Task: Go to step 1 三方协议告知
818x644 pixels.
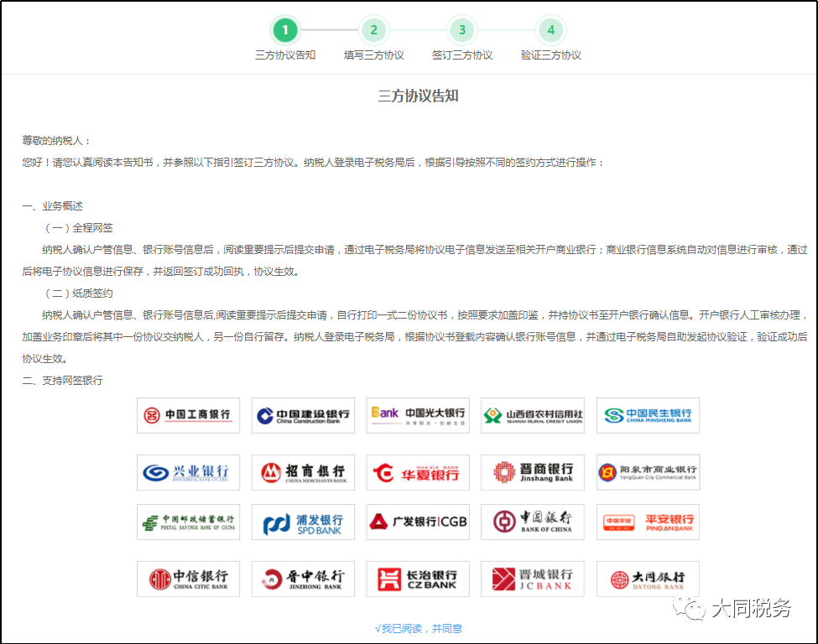Action: [285, 30]
